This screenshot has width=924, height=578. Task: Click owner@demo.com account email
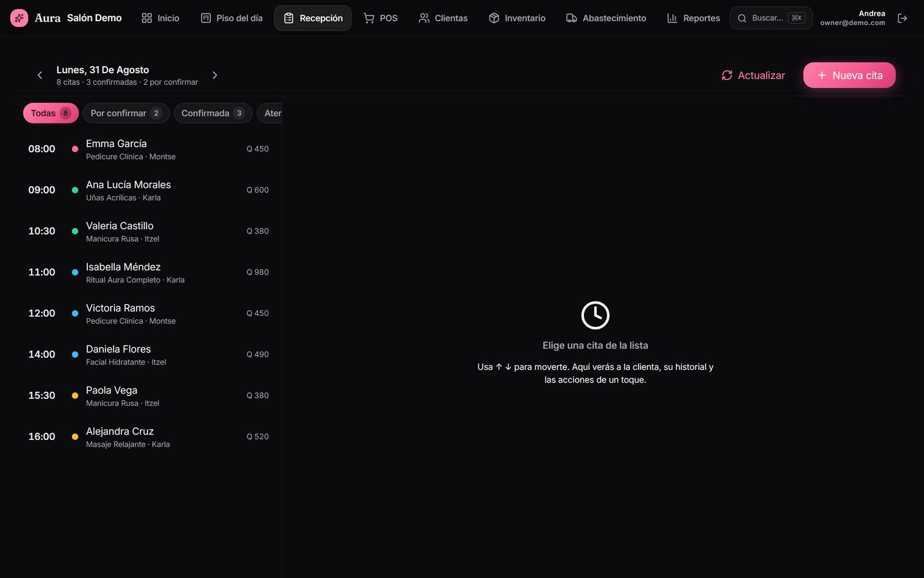[x=853, y=23]
